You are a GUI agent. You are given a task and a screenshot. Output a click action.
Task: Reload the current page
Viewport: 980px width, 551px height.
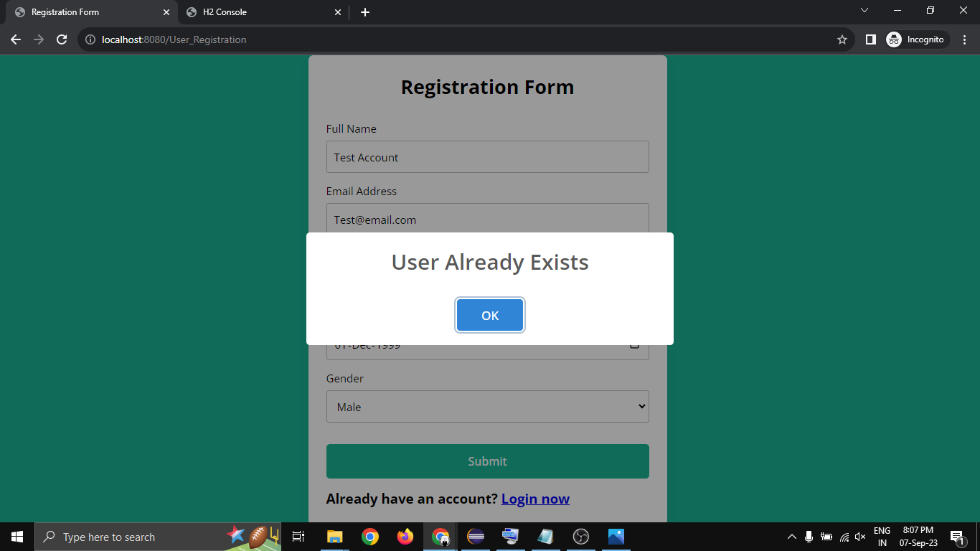click(x=62, y=39)
